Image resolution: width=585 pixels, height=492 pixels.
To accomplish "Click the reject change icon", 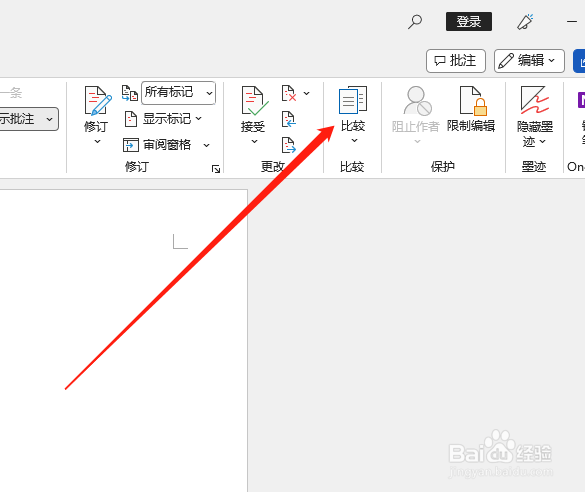I will pyautogui.click(x=289, y=93).
